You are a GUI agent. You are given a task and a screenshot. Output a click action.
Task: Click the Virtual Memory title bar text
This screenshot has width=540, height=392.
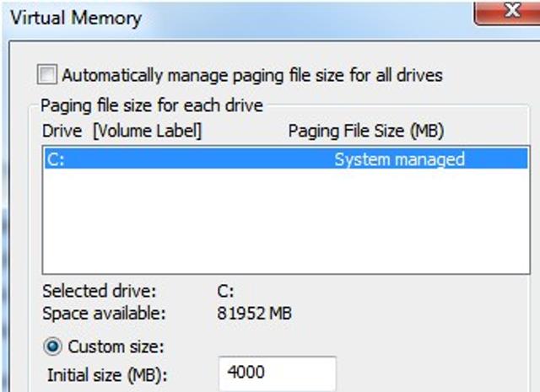point(76,18)
